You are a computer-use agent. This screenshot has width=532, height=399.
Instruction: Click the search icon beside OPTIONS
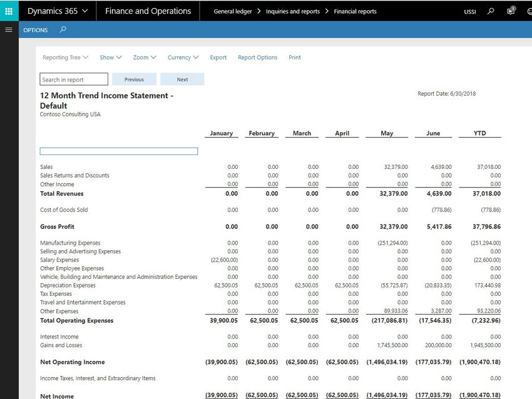pos(63,29)
